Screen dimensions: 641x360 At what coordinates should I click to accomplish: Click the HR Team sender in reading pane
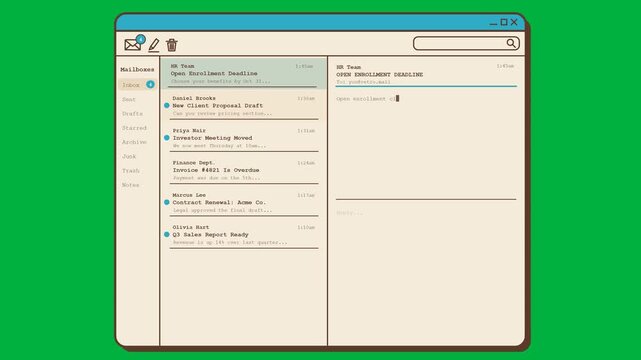pos(349,67)
